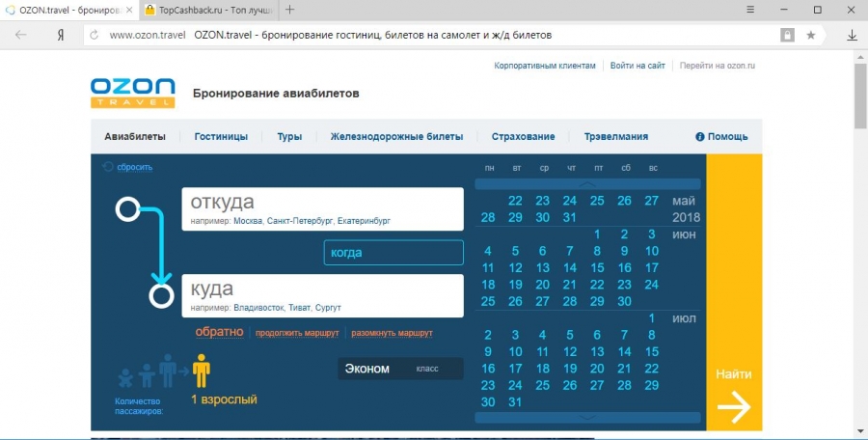This screenshot has width=868, height=440.
Task: Choose Сургут as destination example
Action: (328, 308)
